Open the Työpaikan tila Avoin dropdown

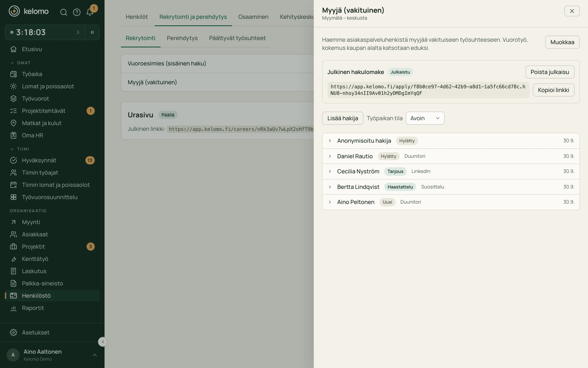[x=425, y=118]
